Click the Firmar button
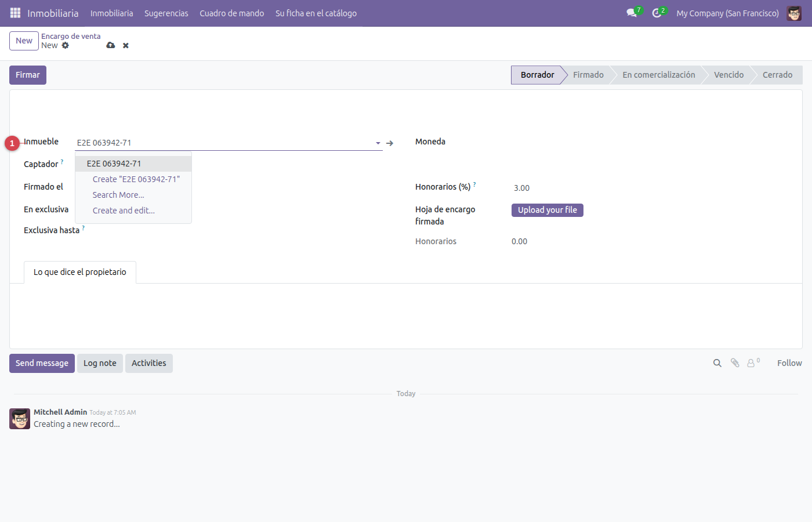 coord(28,75)
